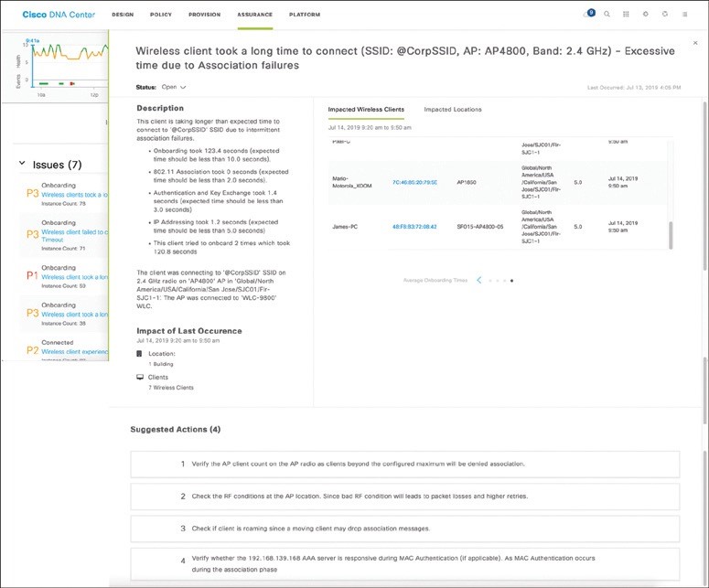The image size is (709, 588).
Task: Go to previous chart with the left chevron
Action: (x=478, y=280)
